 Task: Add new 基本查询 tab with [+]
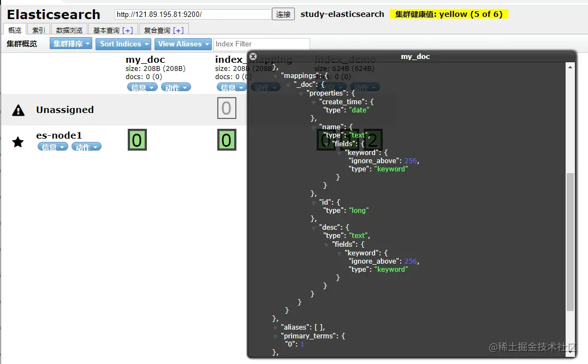coord(128,31)
